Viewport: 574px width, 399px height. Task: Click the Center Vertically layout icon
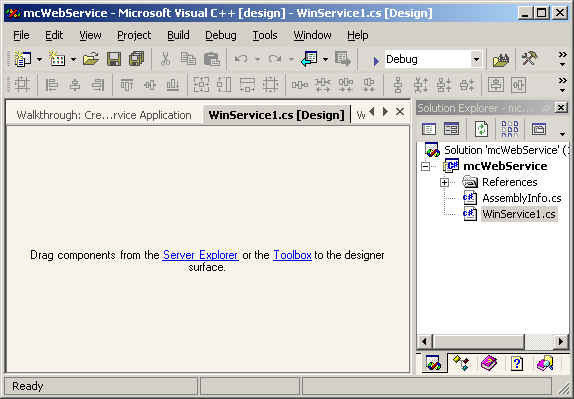519,85
